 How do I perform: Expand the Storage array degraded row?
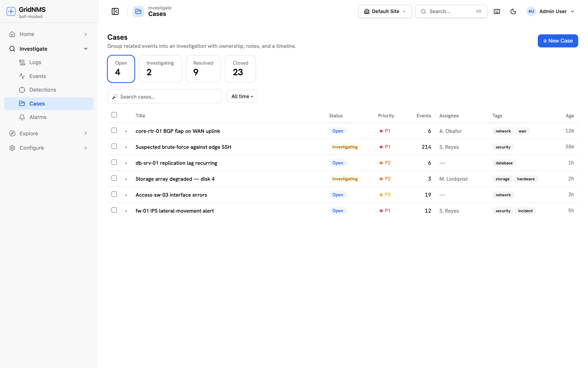point(126,179)
